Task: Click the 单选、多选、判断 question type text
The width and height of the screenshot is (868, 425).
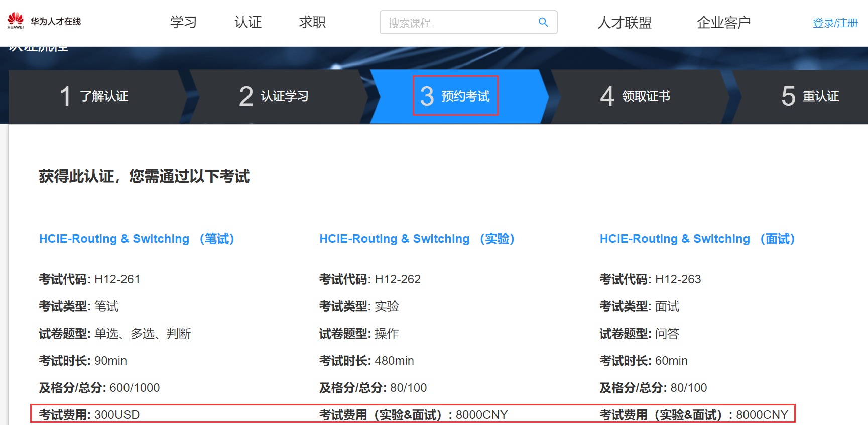Action: click(x=143, y=334)
